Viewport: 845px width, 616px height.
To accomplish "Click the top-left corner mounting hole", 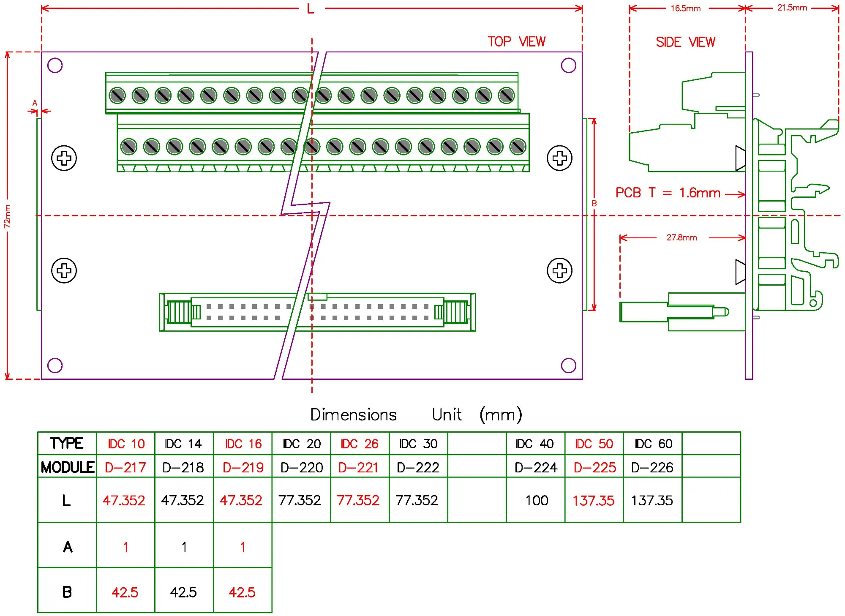I will [x=55, y=65].
